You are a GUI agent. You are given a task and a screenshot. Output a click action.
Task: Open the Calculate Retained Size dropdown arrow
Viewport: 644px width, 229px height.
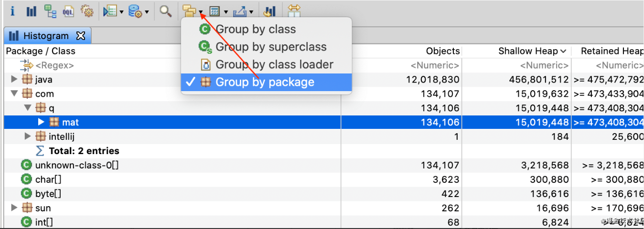(x=226, y=12)
